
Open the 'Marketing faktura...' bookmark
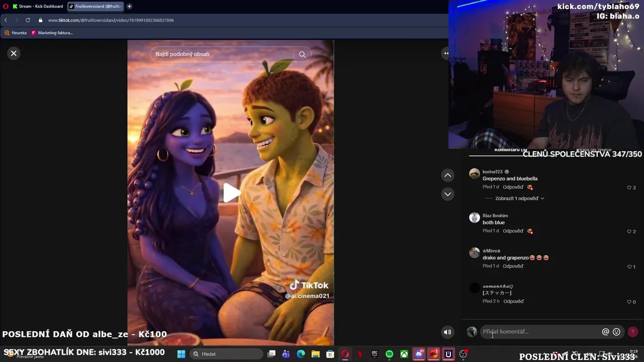tap(52, 33)
